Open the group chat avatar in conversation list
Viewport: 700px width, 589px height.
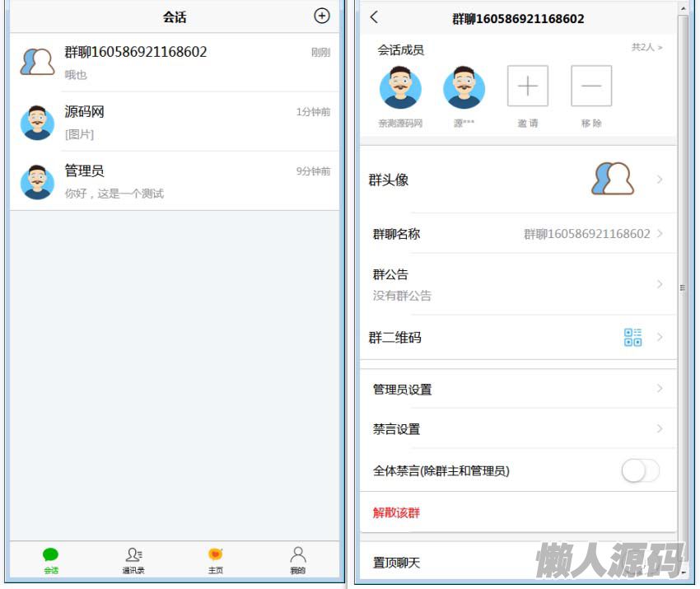tap(38, 62)
